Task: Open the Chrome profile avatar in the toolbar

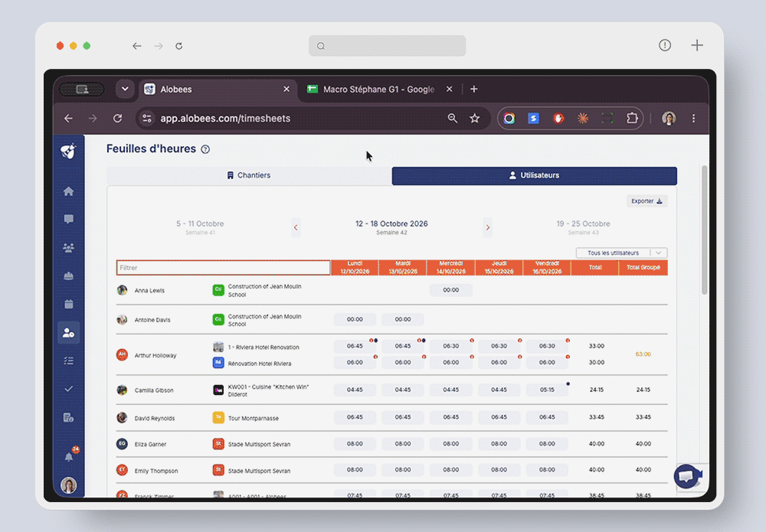Action: [669, 119]
